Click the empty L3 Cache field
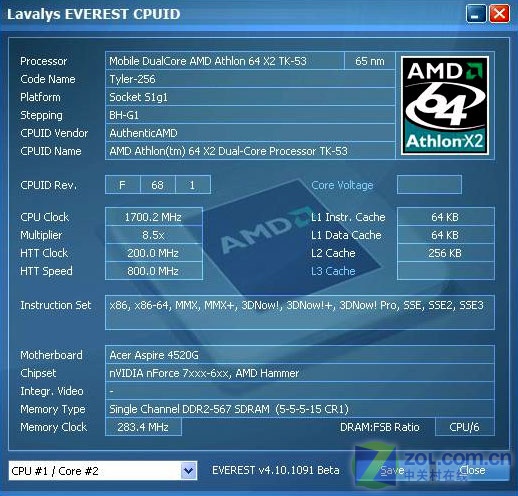The height and width of the screenshot is (496, 518). point(446,271)
